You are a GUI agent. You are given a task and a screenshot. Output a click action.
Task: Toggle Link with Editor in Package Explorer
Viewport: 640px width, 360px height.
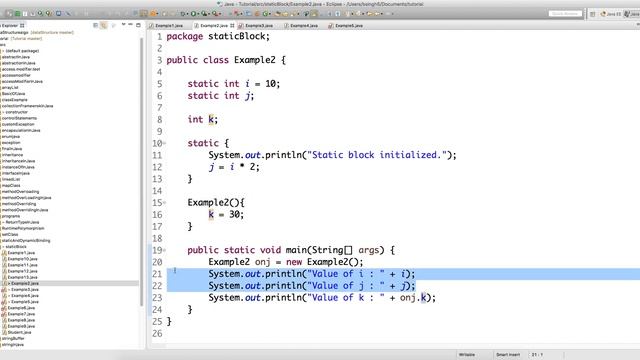(x=104, y=25)
